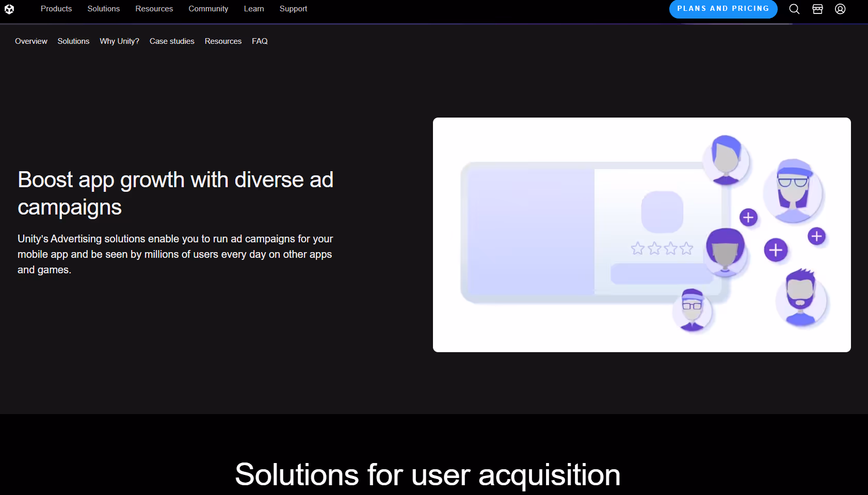Select the Why Unity? tab
Image resolution: width=868 pixels, height=495 pixels.
(x=119, y=41)
